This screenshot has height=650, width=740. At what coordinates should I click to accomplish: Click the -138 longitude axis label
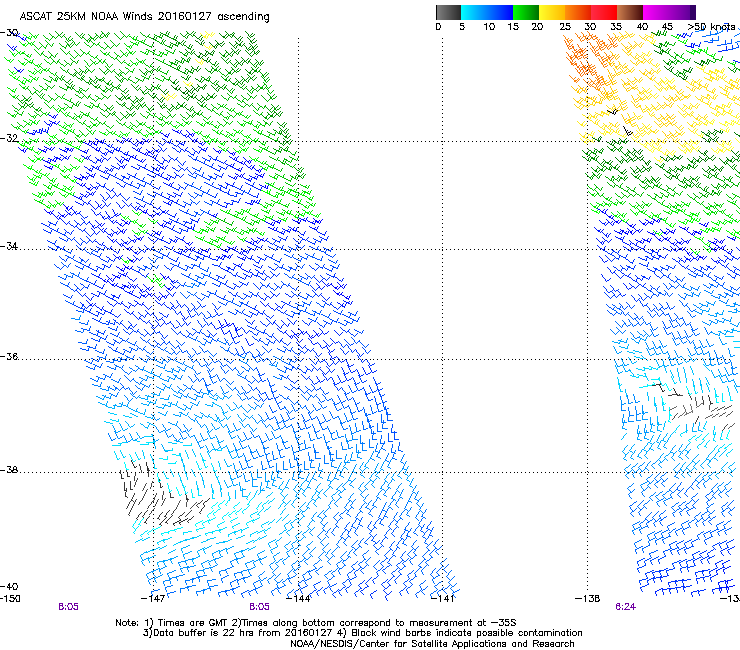point(588,599)
